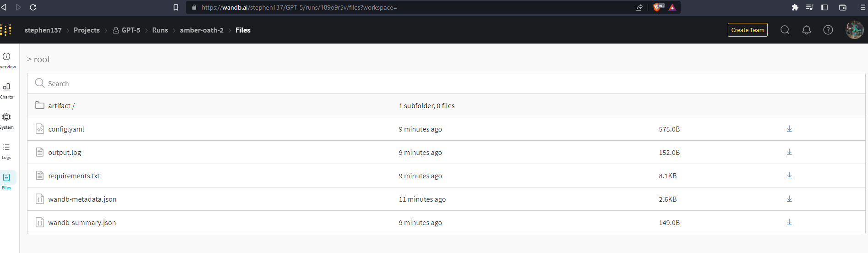Open the artifact folder
The image size is (868, 253).
pyautogui.click(x=61, y=105)
